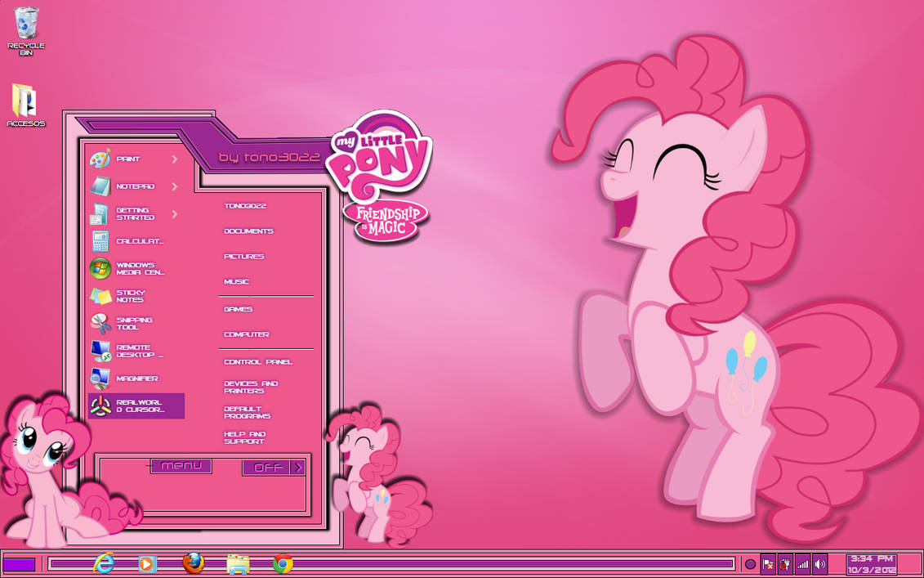Expand the Paint jump list arrow
This screenshot has height=578, width=924.
click(x=173, y=159)
